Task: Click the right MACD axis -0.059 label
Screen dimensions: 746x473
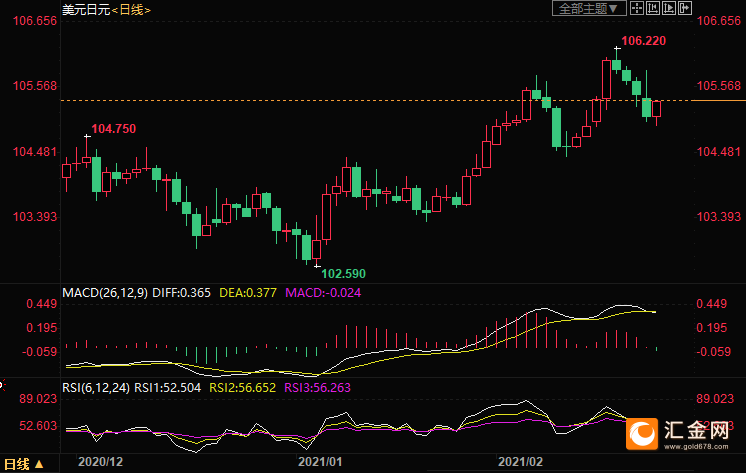Action: pos(713,352)
